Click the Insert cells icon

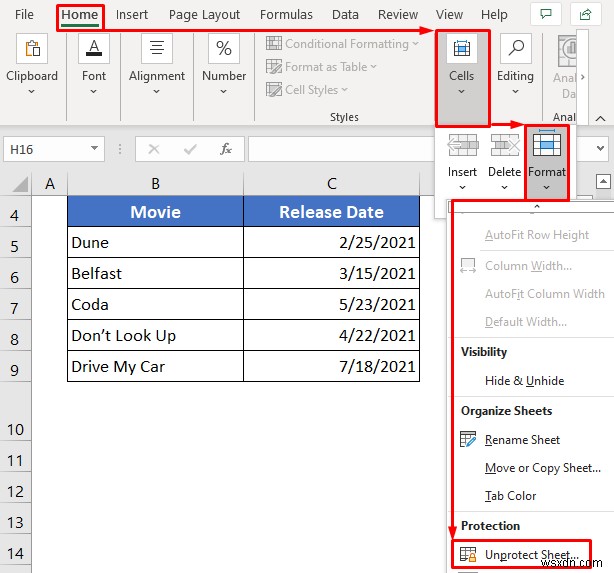(462, 145)
